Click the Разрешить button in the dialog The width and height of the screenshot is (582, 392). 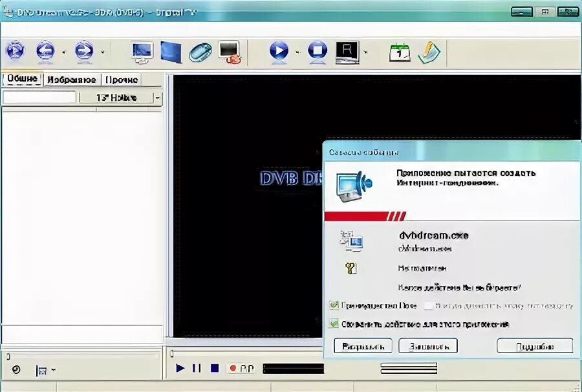point(363,346)
